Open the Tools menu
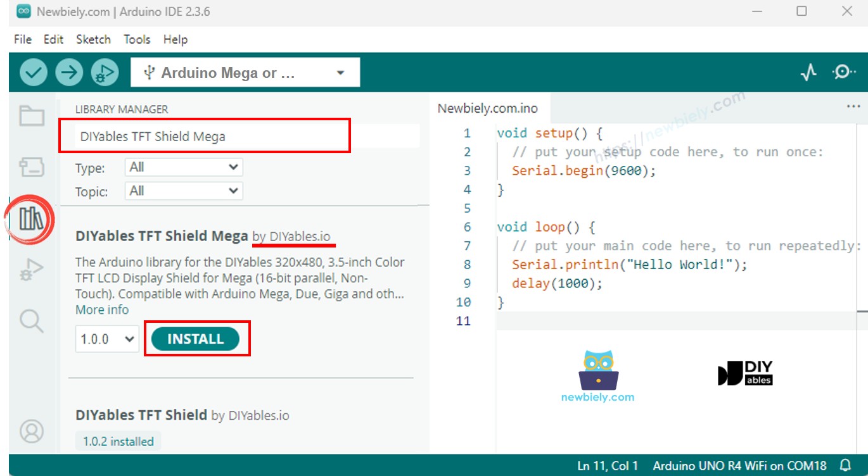 137,39
